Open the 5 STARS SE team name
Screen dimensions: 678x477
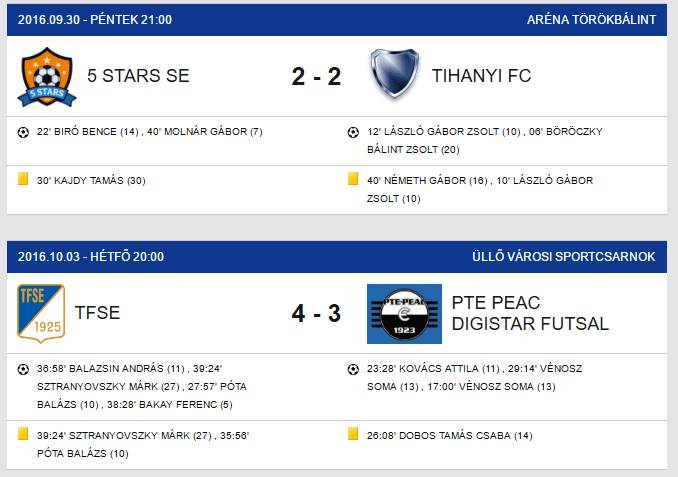[138, 76]
